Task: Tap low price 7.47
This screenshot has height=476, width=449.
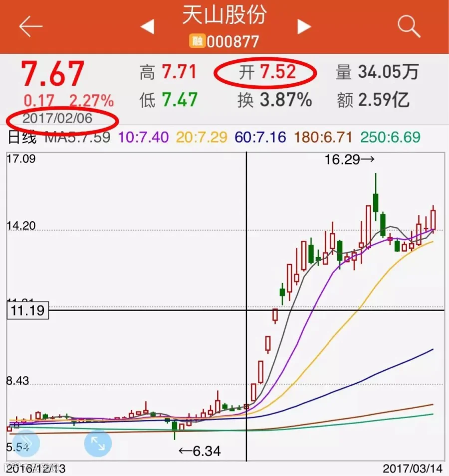Action: coord(180,100)
